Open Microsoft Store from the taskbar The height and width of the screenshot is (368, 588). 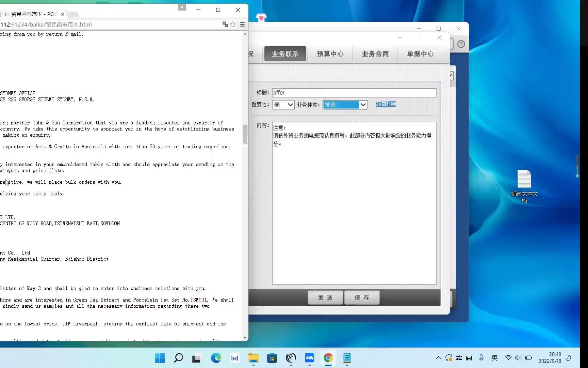tap(272, 358)
